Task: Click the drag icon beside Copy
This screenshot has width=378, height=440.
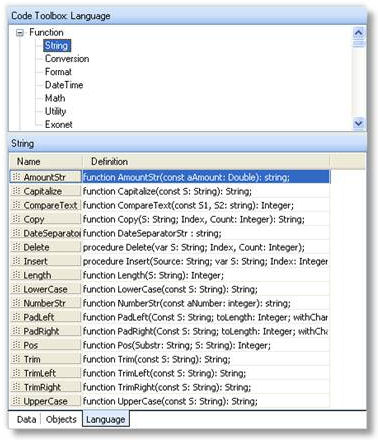Action: [x=16, y=219]
